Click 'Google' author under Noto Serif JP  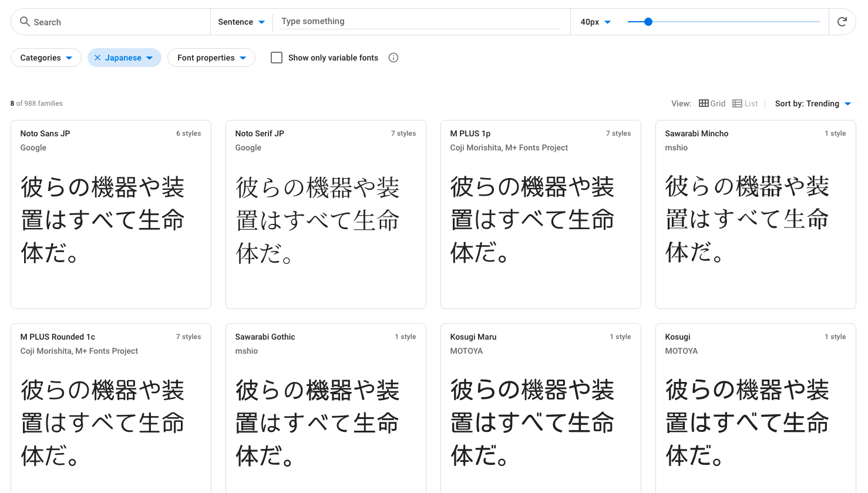[x=248, y=147]
